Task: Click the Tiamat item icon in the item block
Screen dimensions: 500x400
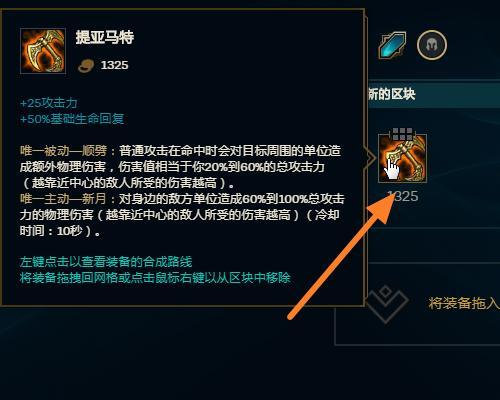Action: coord(402,158)
